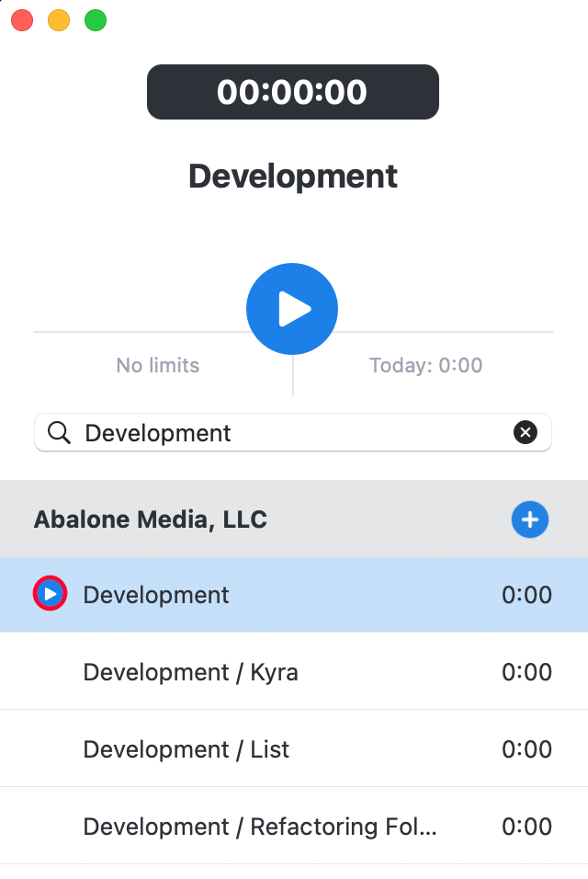Viewport: 588px width, 879px height.
Task: Open the No limits setting
Action: [x=158, y=366]
